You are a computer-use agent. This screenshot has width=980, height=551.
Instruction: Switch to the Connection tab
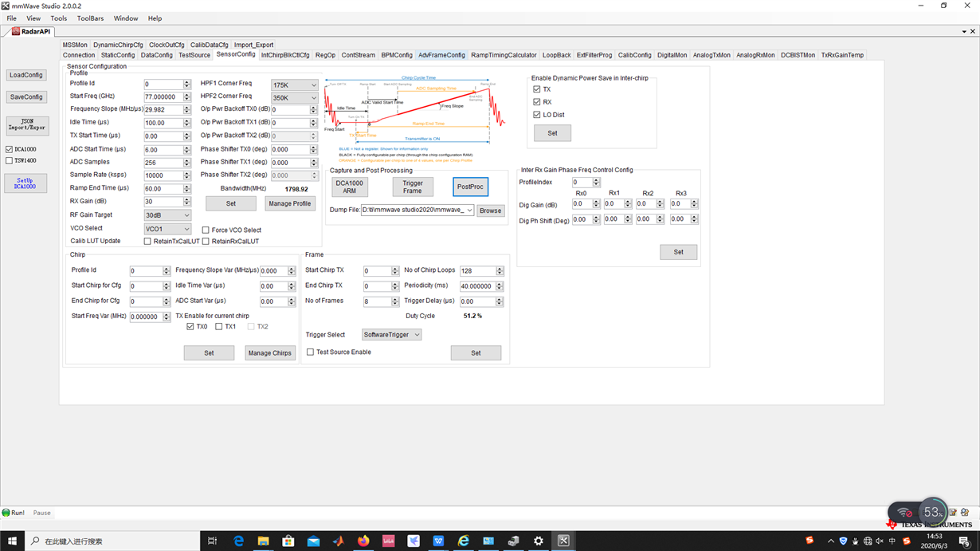(79, 55)
